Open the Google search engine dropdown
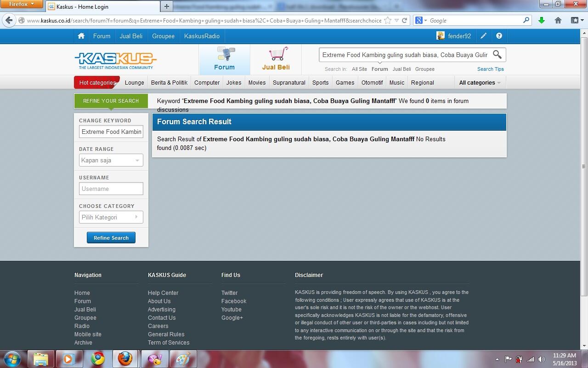The width and height of the screenshot is (588, 368). (x=421, y=20)
